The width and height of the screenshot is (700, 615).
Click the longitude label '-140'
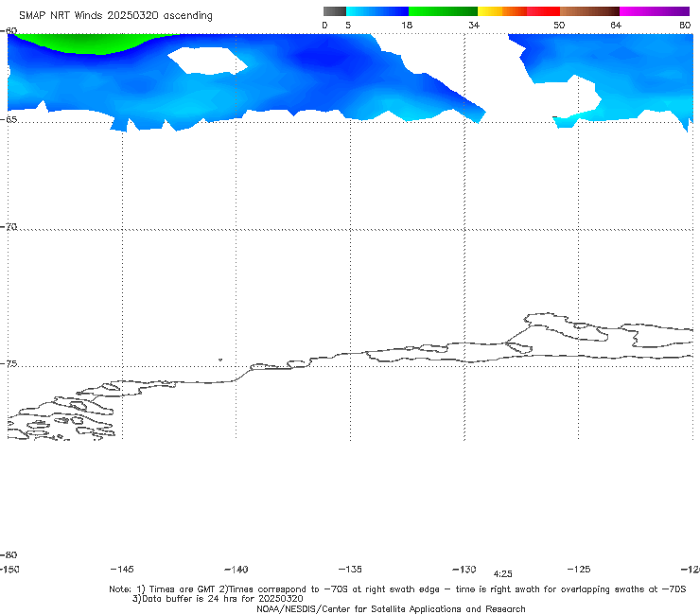[x=236, y=569]
